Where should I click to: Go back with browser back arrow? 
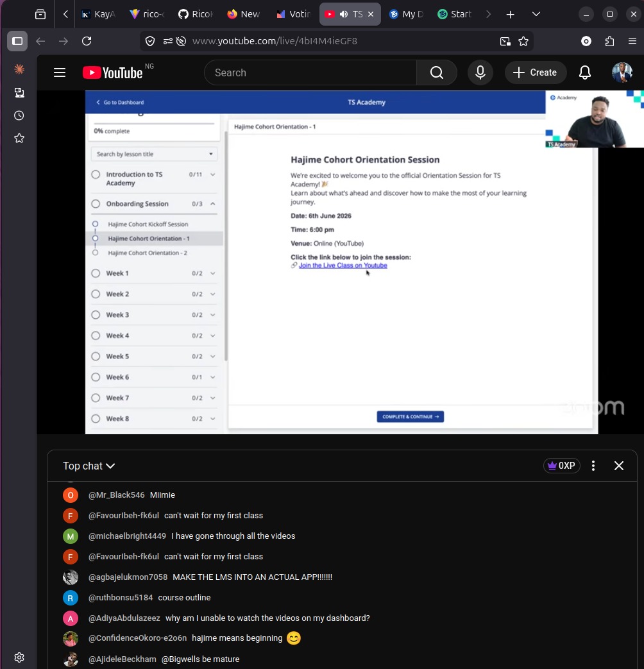click(x=40, y=41)
